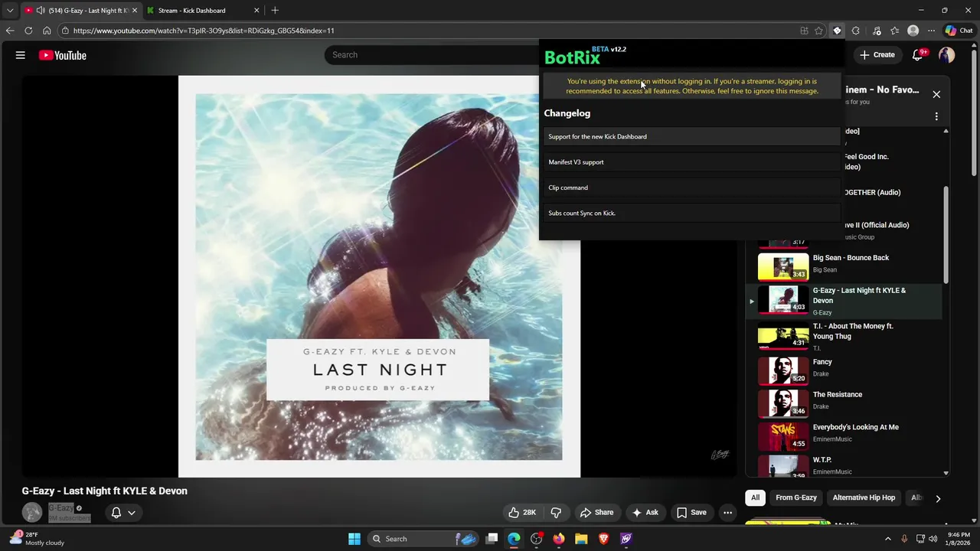
Task: Open a new browser tab
Action: pyautogui.click(x=275, y=10)
